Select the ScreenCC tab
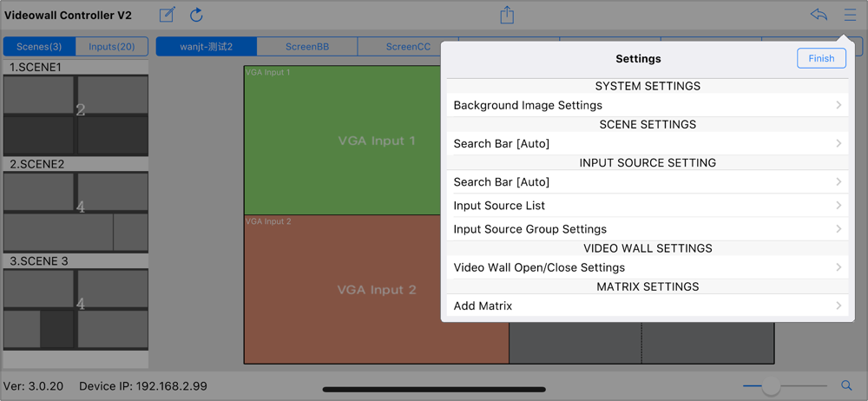868x401 pixels. pyautogui.click(x=408, y=47)
